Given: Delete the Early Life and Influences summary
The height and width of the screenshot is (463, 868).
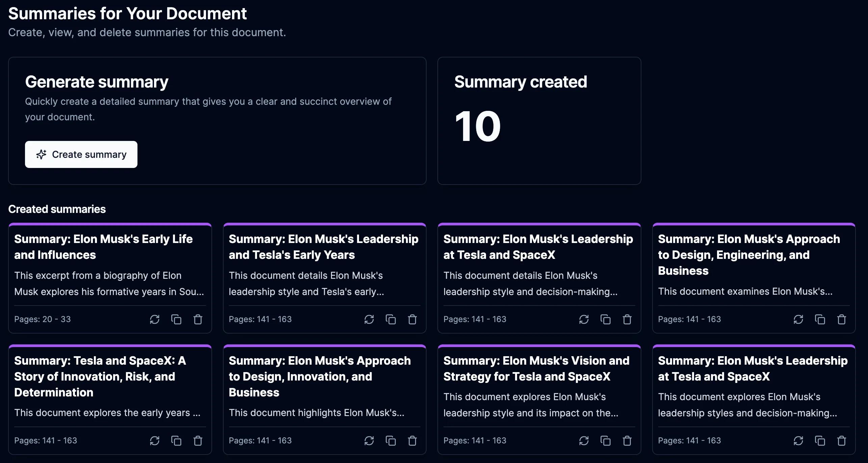Looking at the screenshot, I should (198, 319).
